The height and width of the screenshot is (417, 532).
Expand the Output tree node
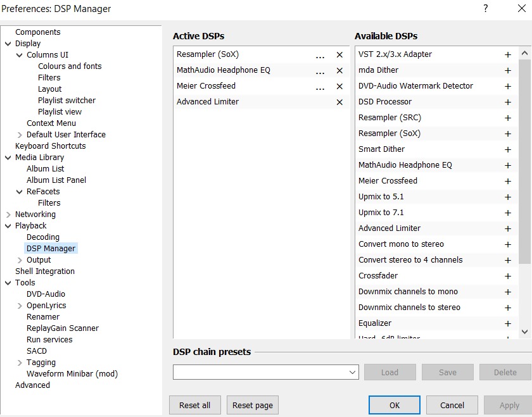[x=20, y=260]
